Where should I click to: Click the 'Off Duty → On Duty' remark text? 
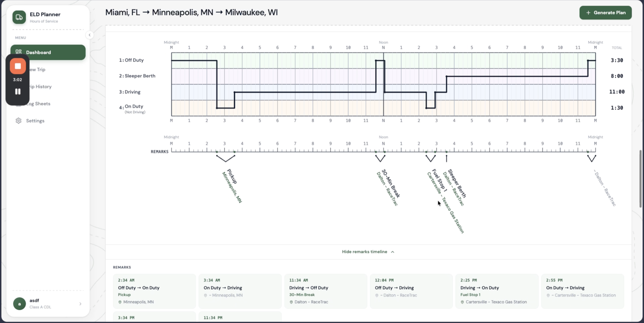[139, 288]
